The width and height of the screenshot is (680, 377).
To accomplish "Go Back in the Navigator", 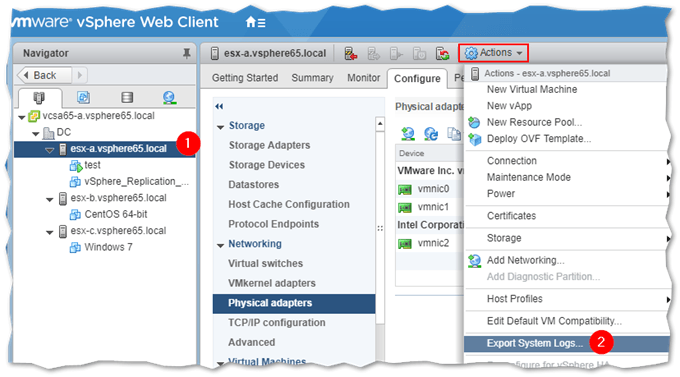I will 44,75.
